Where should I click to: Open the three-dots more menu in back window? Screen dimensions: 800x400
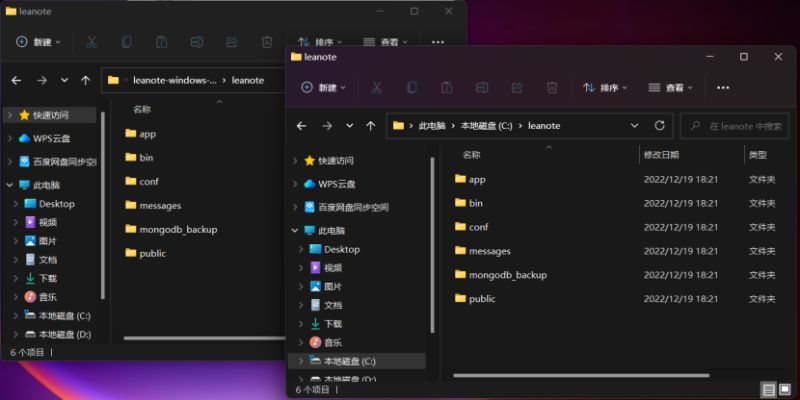click(438, 42)
